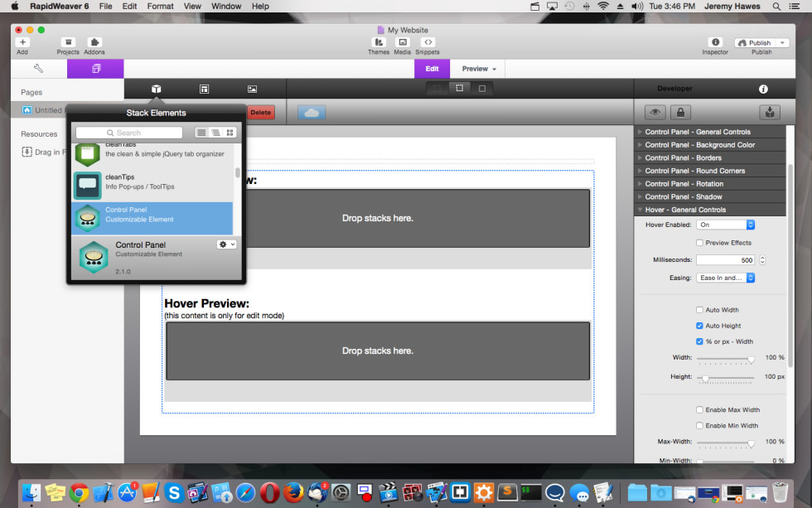Click the Stack Elements search field
This screenshot has height=508, width=812.
(129, 133)
